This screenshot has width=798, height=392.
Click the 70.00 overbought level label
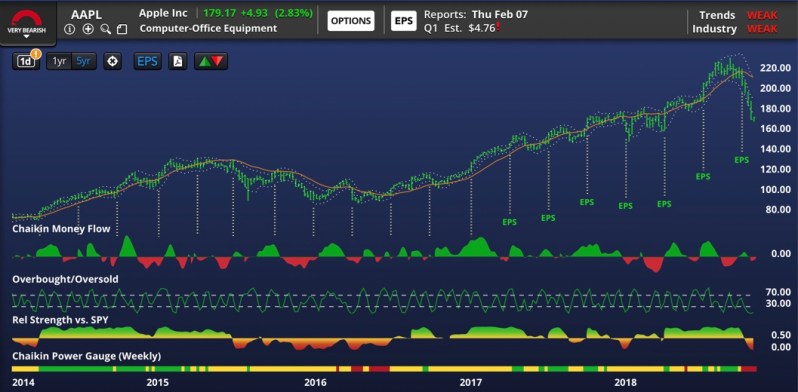coord(778,293)
